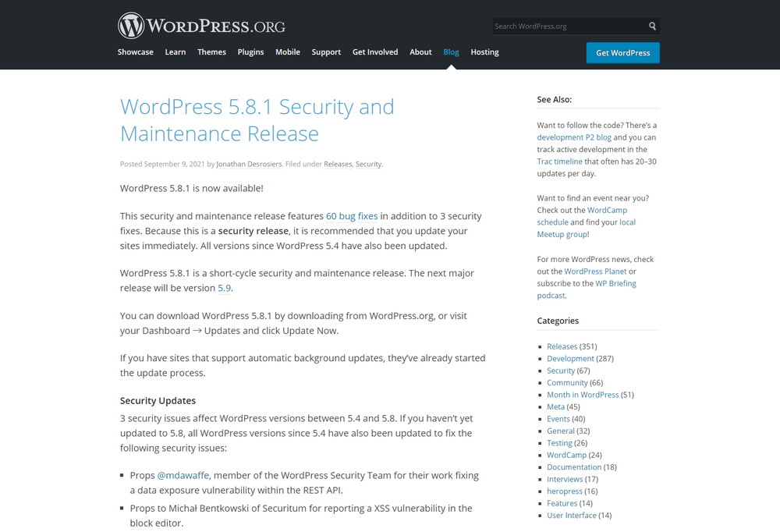Open the Features category
The width and height of the screenshot is (780, 532).
pyautogui.click(x=562, y=503)
